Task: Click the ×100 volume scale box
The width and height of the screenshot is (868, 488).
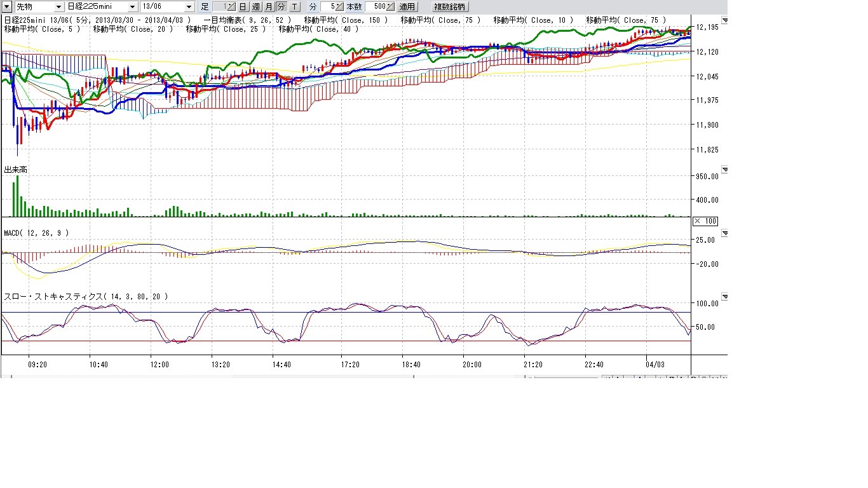Action: click(x=705, y=221)
